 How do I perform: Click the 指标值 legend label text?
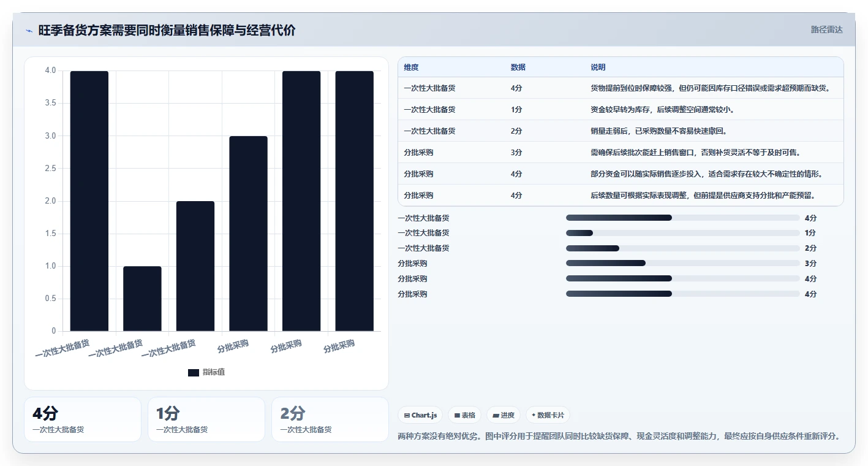click(214, 373)
